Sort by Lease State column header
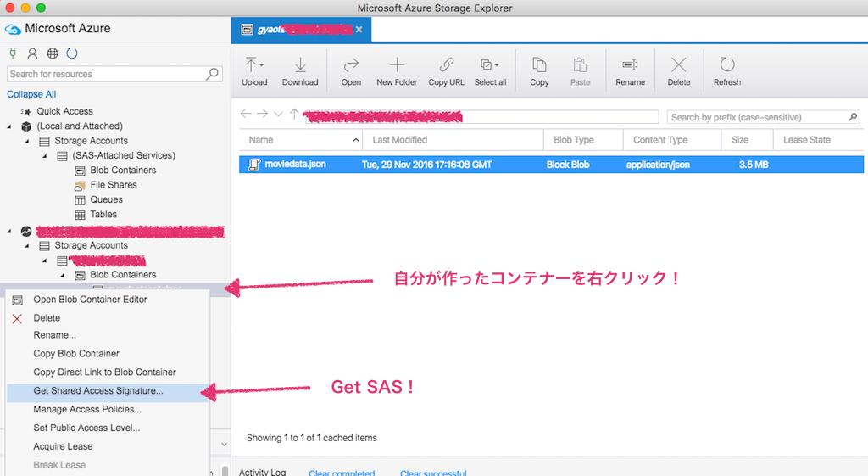868x476 pixels. click(x=818, y=140)
